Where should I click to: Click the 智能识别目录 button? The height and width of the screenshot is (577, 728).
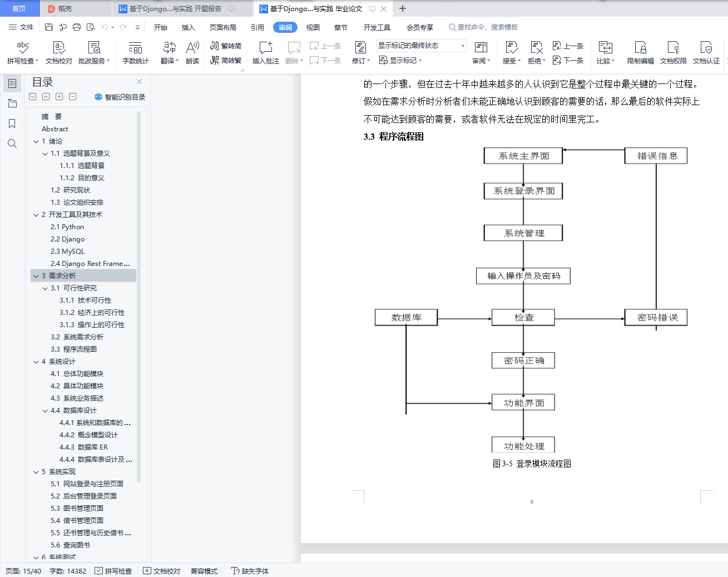pyautogui.click(x=120, y=97)
